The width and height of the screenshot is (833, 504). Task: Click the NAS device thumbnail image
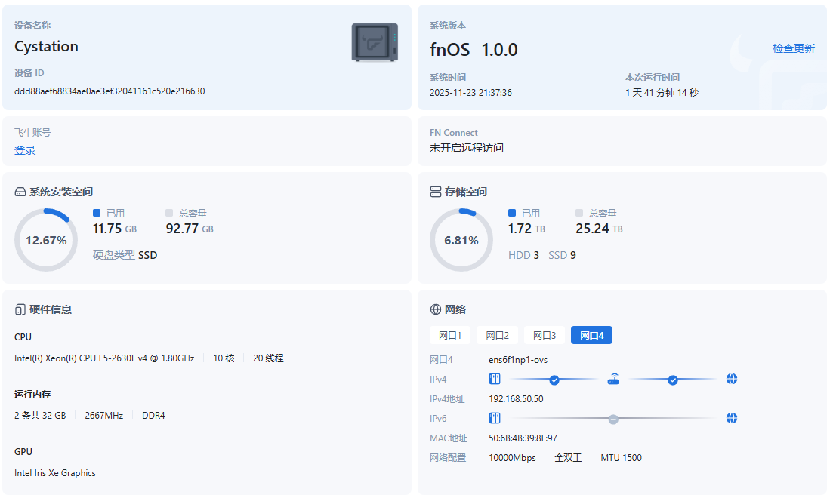click(375, 42)
